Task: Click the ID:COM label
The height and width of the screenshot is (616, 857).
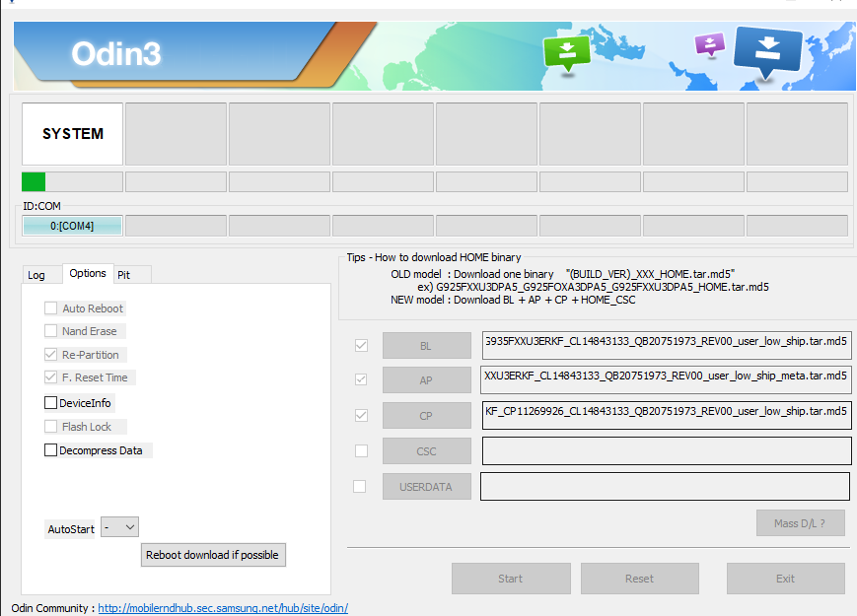Action: 41,206
